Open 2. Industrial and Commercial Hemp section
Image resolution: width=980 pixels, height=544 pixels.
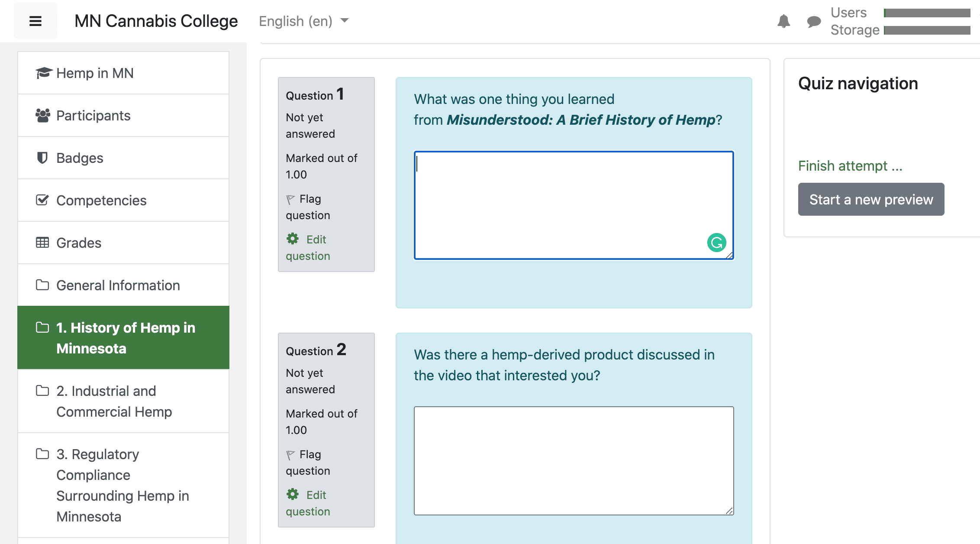pyautogui.click(x=114, y=401)
